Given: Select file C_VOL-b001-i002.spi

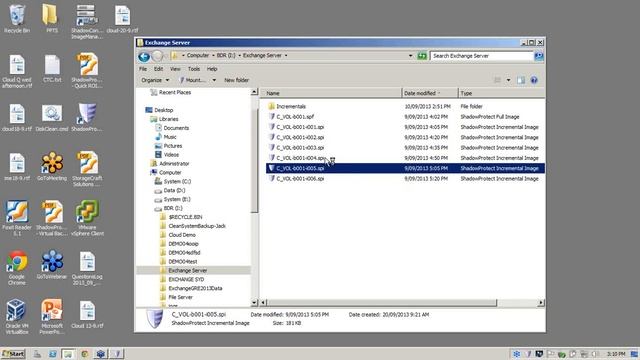Looking at the screenshot, I should coord(296,137).
